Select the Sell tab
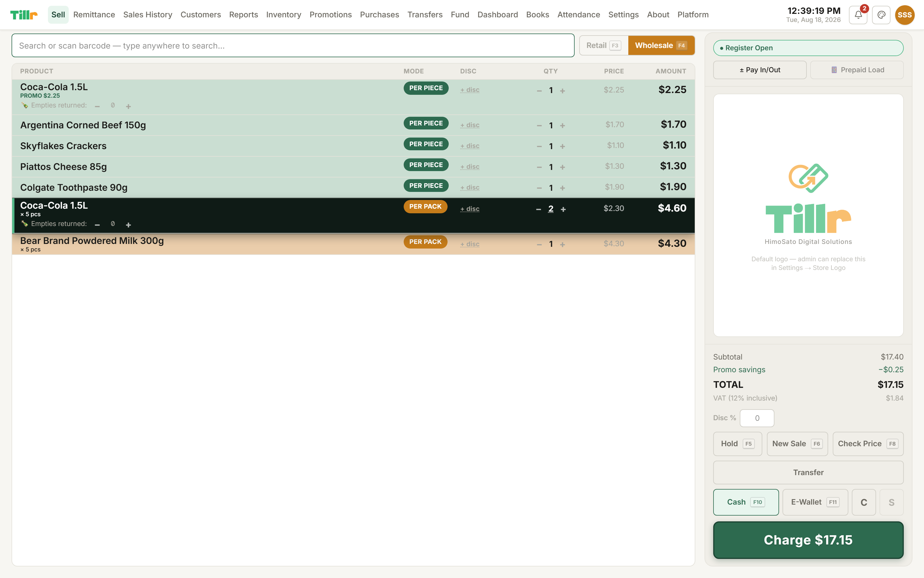924x578 pixels. pyautogui.click(x=58, y=15)
